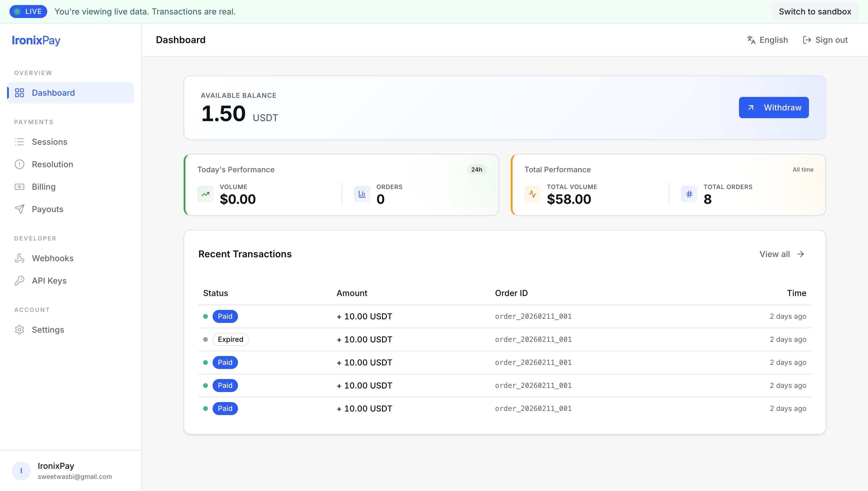Open Settings gear in Account section

click(19, 329)
